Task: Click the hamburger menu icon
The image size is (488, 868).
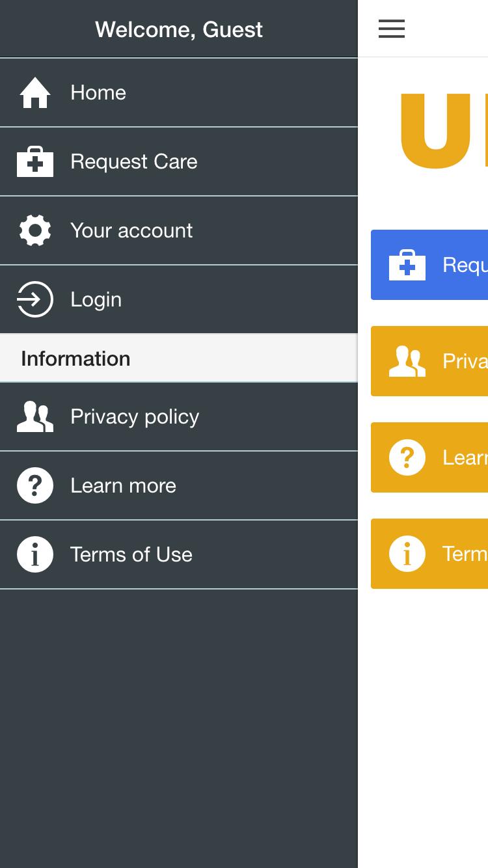Action: [392, 29]
